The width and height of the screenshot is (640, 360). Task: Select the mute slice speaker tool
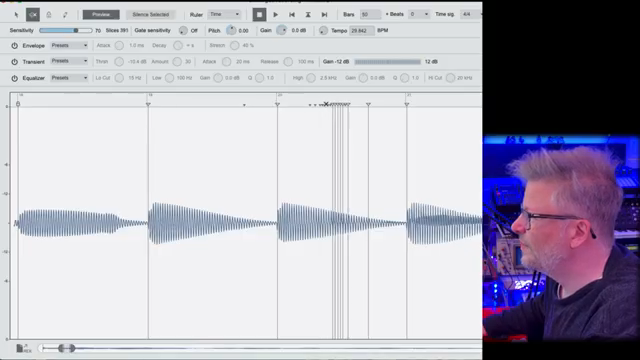point(33,15)
